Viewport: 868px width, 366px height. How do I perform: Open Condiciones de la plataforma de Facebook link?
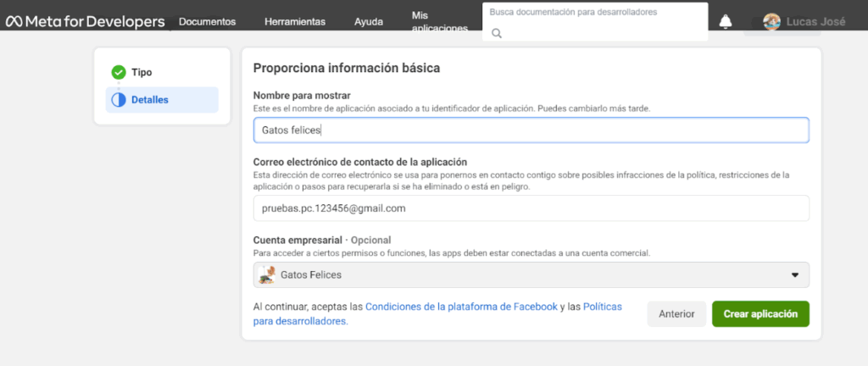[461, 307]
